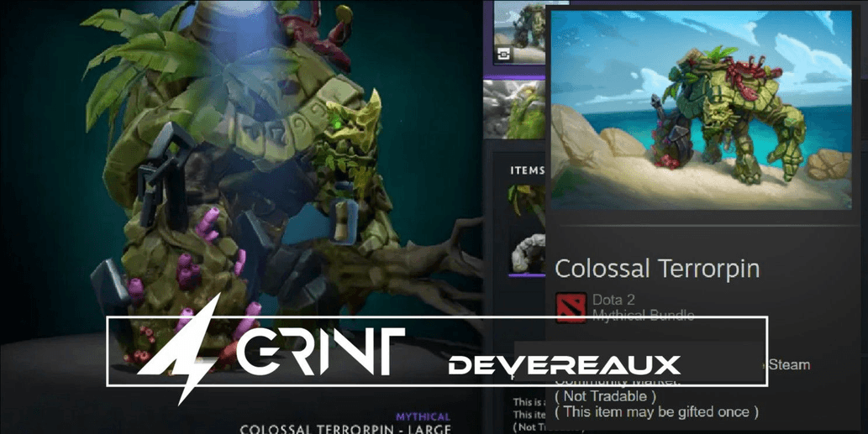
Task: Click the word 'Steam' in the item description
Action: click(790, 365)
